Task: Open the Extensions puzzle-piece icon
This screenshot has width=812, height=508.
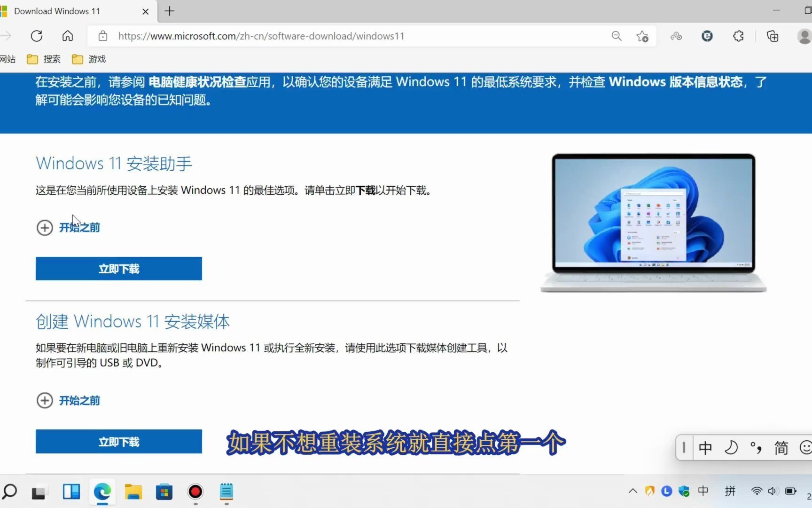Action: point(738,36)
